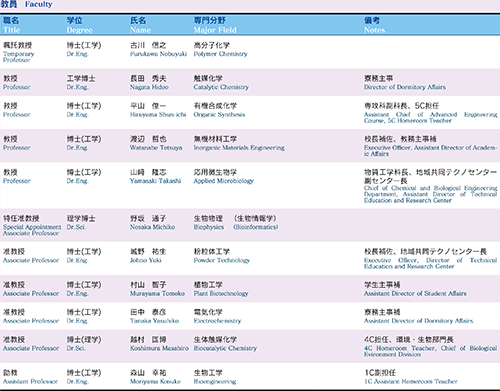Select 'Bioengineering' field text
500x391 pixels.
(215, 381)
